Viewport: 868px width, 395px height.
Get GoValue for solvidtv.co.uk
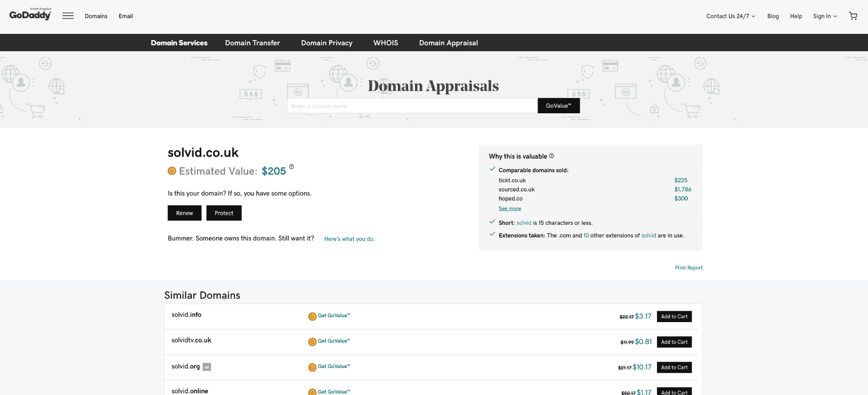tap(333, 341)
